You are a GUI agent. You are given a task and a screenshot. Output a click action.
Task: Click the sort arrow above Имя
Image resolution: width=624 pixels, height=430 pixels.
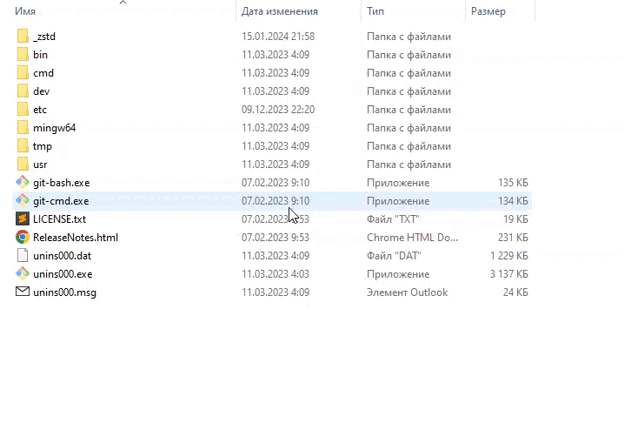[123, 2]
